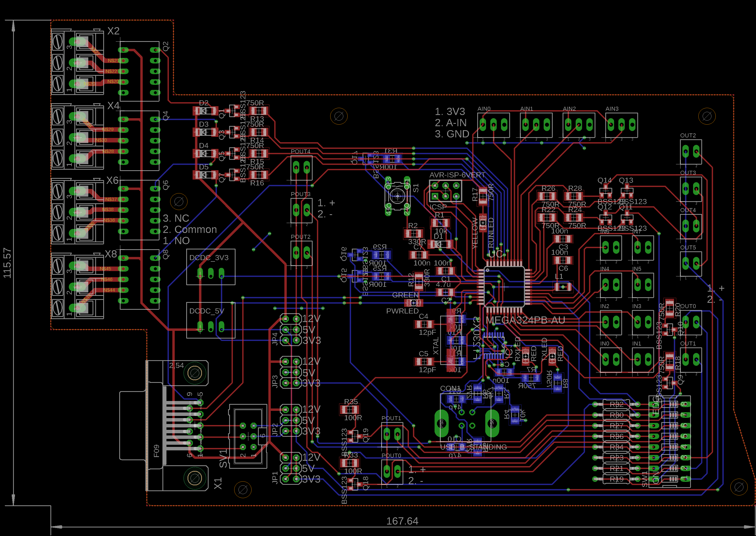
Task: Click the IN3 input header
Action: point(643,323)
